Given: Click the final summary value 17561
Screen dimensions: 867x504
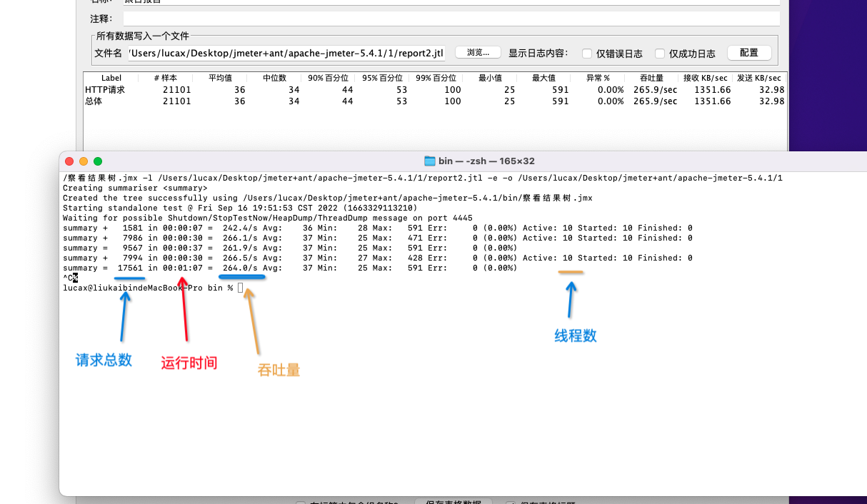Looking at the screenshot, I should (x=131, y=268).
